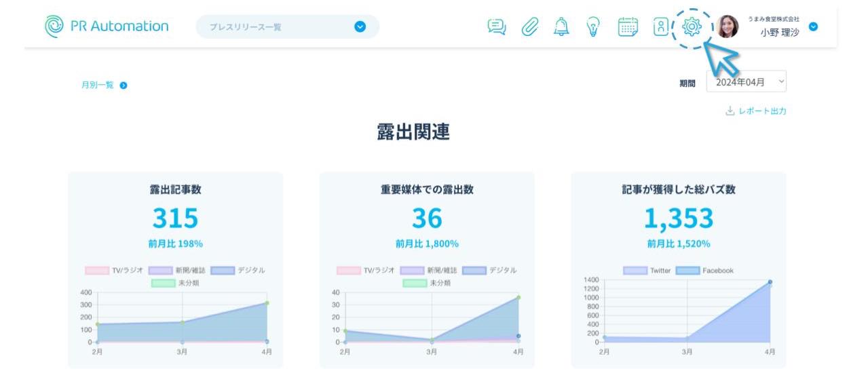This screenshot has width=868, height=388.
Task: Click the レポート出力 download link
Action: click(x=756, y=111)
